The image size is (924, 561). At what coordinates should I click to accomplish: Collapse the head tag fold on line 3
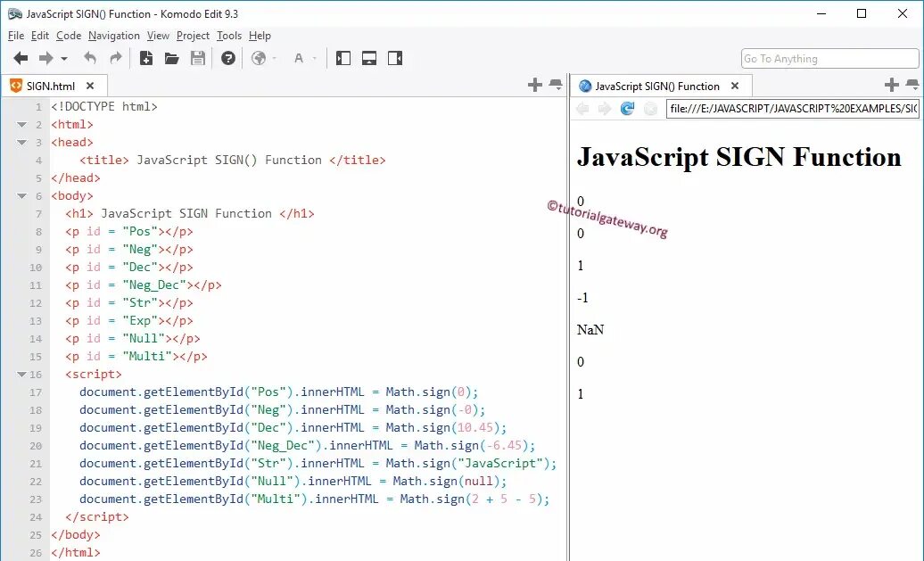[21, 142]
